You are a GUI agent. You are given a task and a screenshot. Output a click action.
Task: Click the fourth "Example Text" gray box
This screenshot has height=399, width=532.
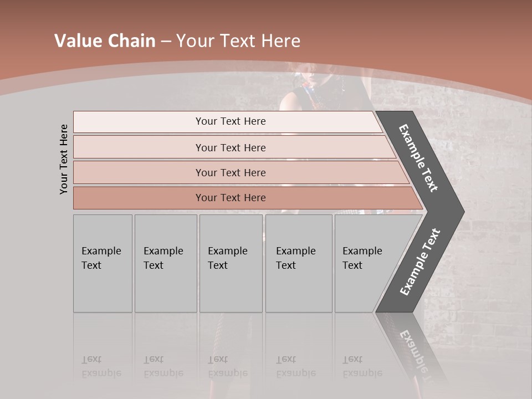click(299, 263)
